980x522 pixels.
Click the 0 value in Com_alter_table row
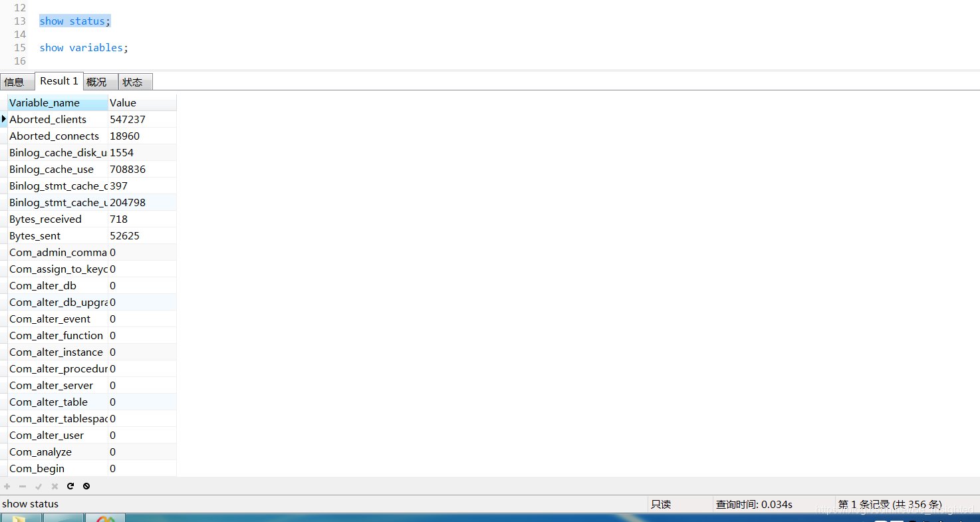pos(142,402)
